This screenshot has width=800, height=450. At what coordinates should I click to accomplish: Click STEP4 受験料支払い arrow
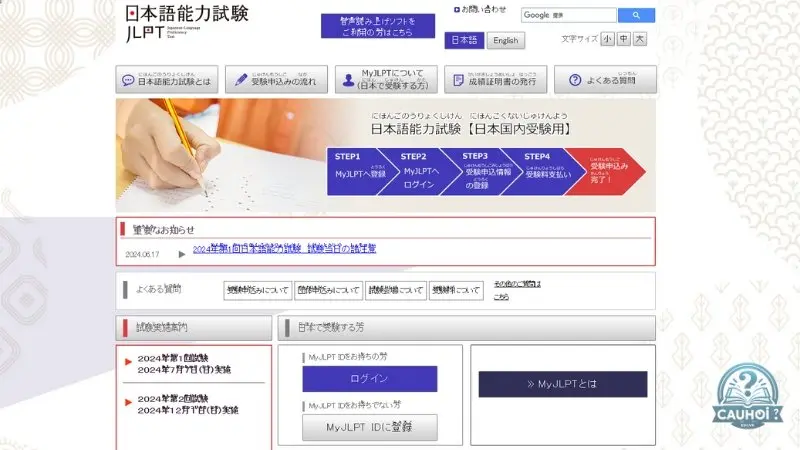click(543, 172)
